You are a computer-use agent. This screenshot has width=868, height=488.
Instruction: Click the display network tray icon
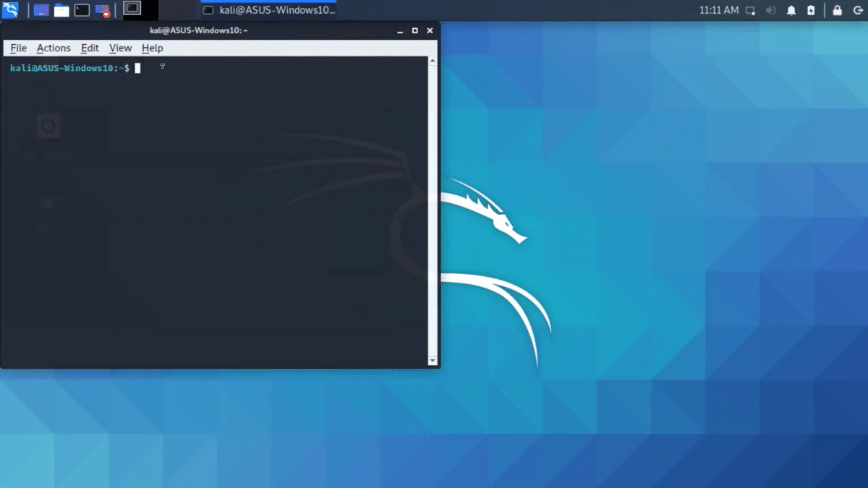(x=751, y=10)
